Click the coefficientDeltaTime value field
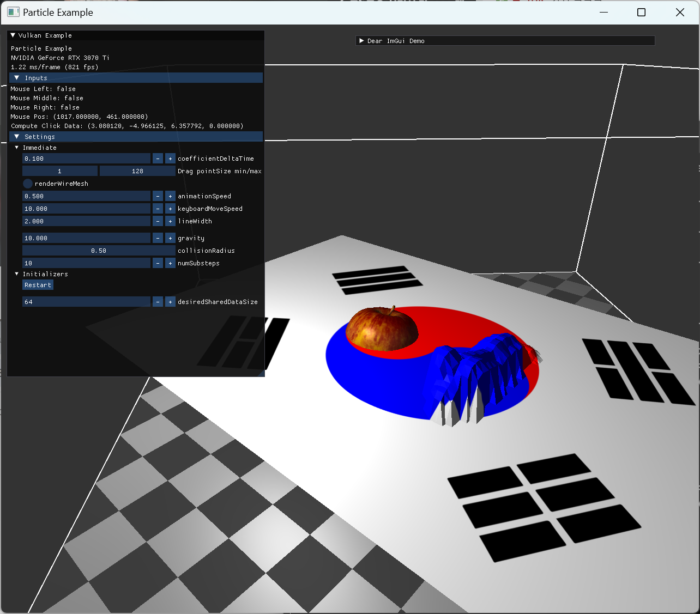 86,159
